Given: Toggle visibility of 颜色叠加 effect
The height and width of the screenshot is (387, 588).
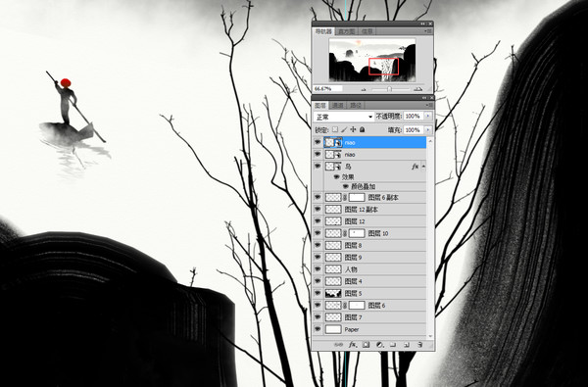Looking at the screenshot, I should tap(346, 186).
